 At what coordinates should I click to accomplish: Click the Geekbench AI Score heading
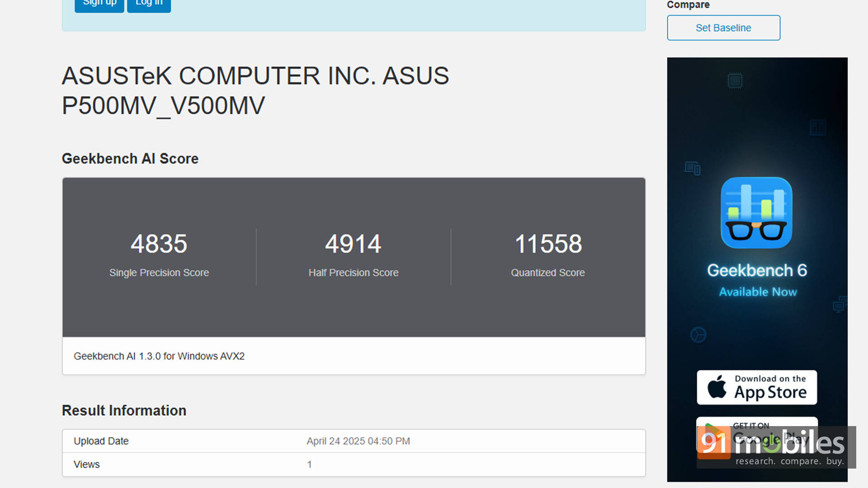coord(130,159)
